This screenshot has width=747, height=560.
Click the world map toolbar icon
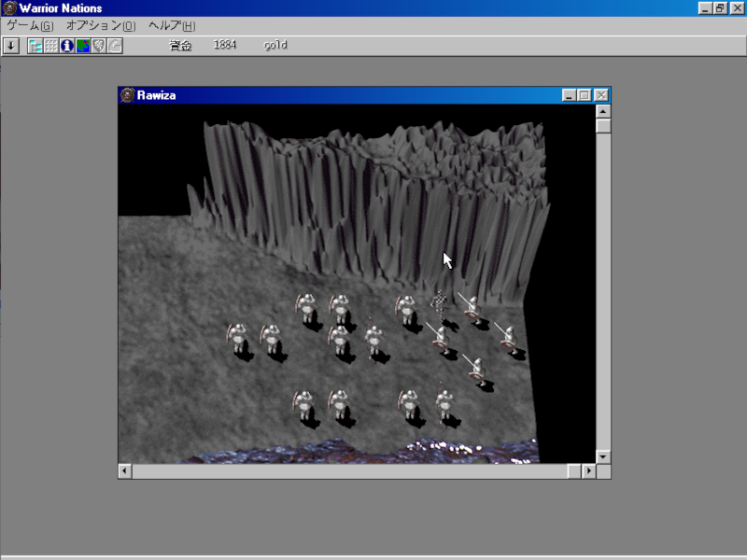(x=83, y=46)
